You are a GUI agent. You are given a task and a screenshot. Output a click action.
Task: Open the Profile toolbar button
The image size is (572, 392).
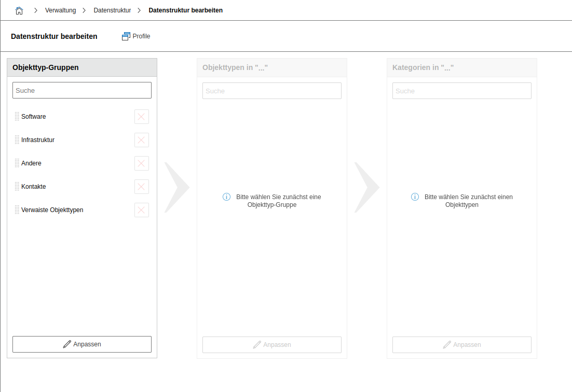136,36
